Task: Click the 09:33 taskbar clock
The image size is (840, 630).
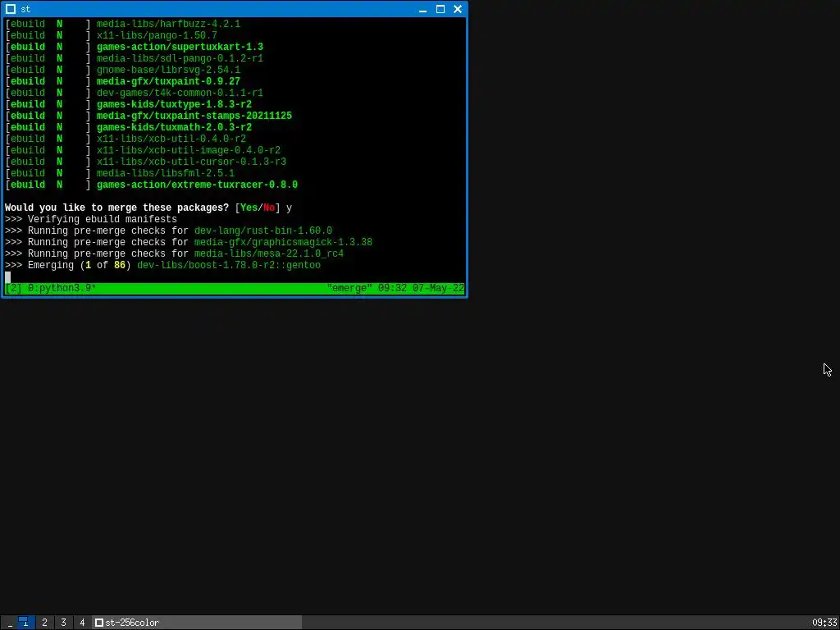Action: click(x=824, y=623)
